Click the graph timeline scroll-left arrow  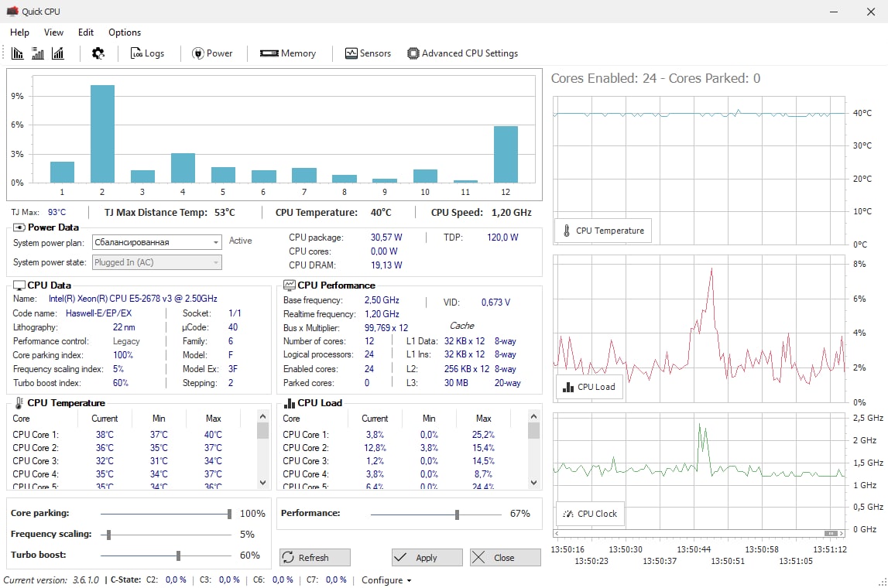[557, 534]
